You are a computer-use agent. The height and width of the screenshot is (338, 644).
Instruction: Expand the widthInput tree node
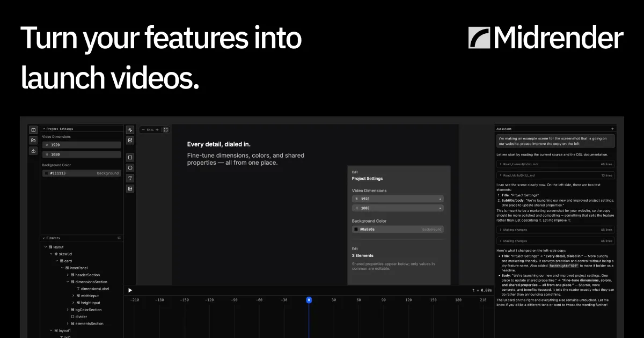click(x=73, y=296)
